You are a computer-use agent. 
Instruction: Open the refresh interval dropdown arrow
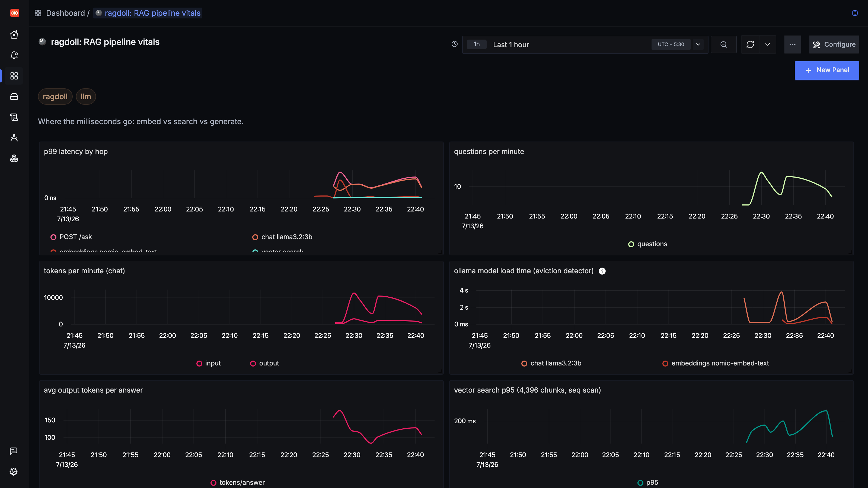(768, 44)
